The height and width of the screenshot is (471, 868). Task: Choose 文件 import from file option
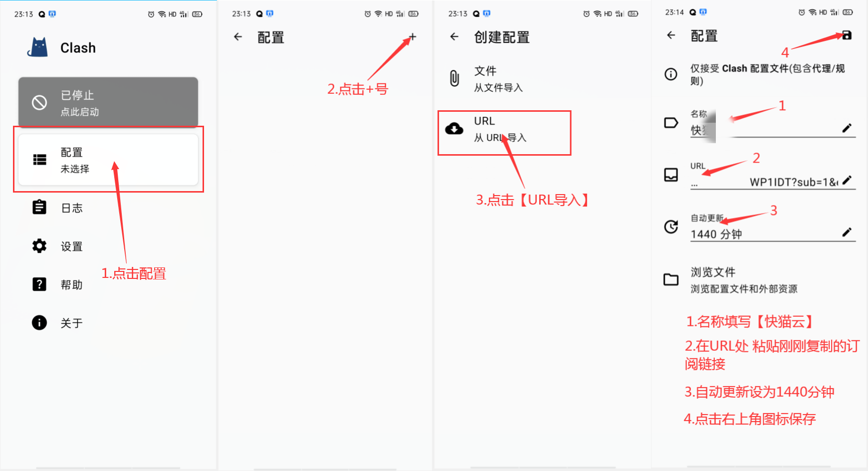[x=504, y=79]
